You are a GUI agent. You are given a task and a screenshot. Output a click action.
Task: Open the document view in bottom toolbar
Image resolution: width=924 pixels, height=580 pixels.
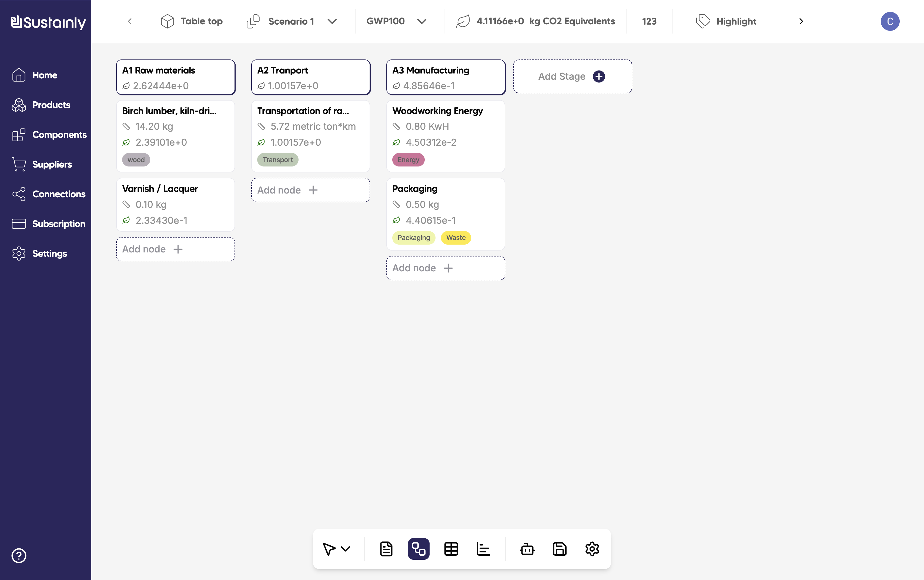coord(386,549)
